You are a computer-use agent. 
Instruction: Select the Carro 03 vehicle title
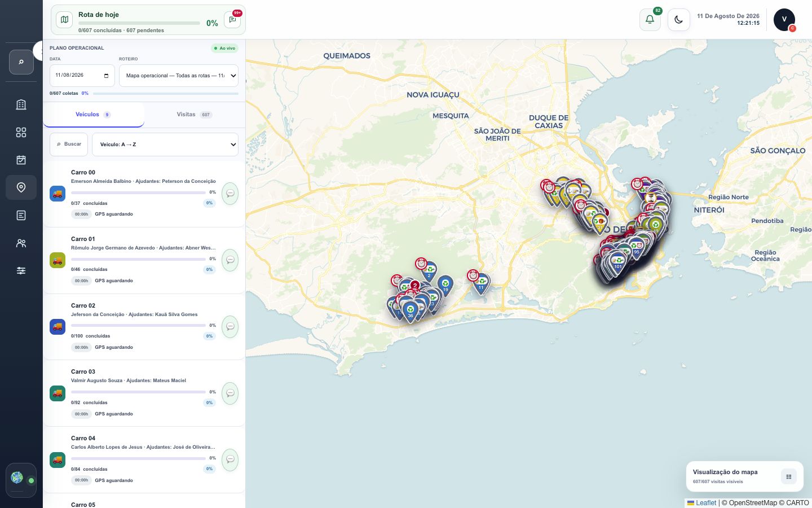pos(83,372)
